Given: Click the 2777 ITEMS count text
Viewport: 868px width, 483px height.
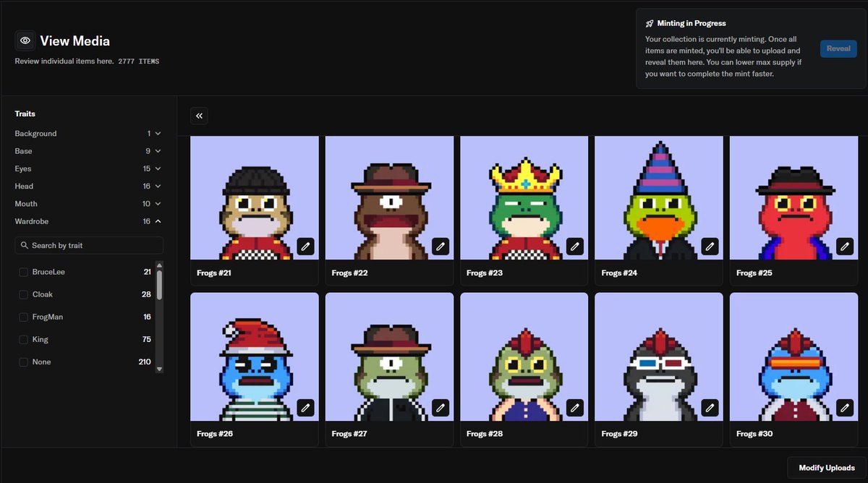Looking at the screenshot, I should [139, 61].
